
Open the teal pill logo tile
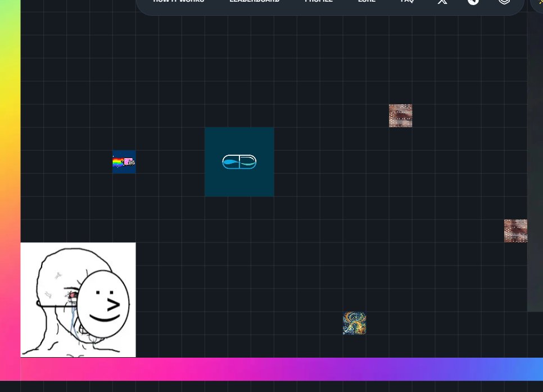coord(239,162)
